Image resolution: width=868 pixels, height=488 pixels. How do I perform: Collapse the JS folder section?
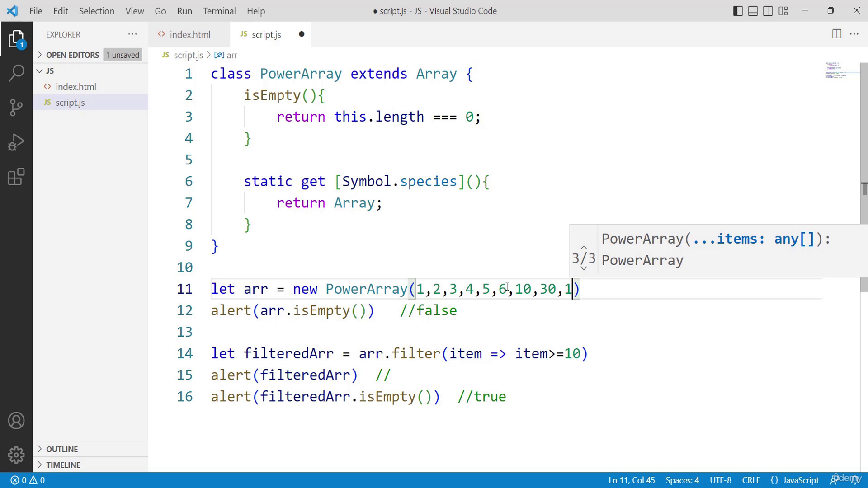[x=50, y=71]
